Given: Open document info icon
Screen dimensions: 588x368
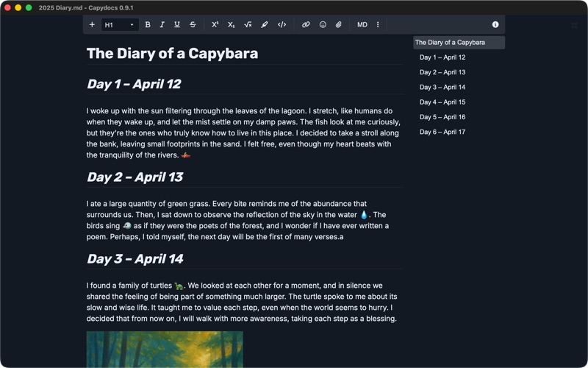Looking at the screenshot, I should pyautogui.click(x=495, y=24).
